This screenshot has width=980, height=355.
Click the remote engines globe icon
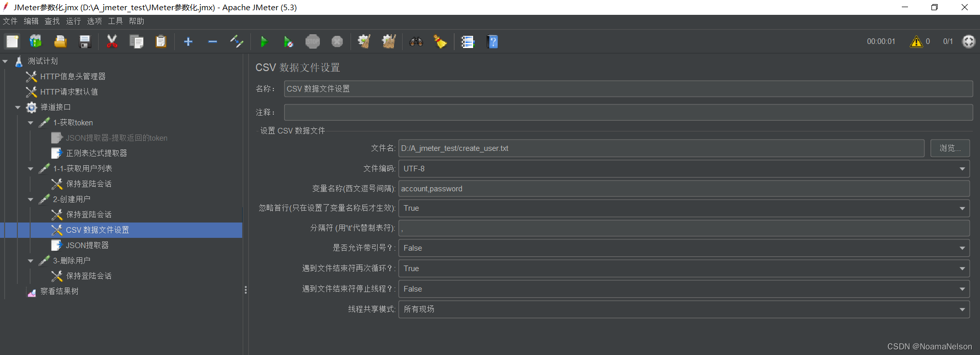coord(969,41)
